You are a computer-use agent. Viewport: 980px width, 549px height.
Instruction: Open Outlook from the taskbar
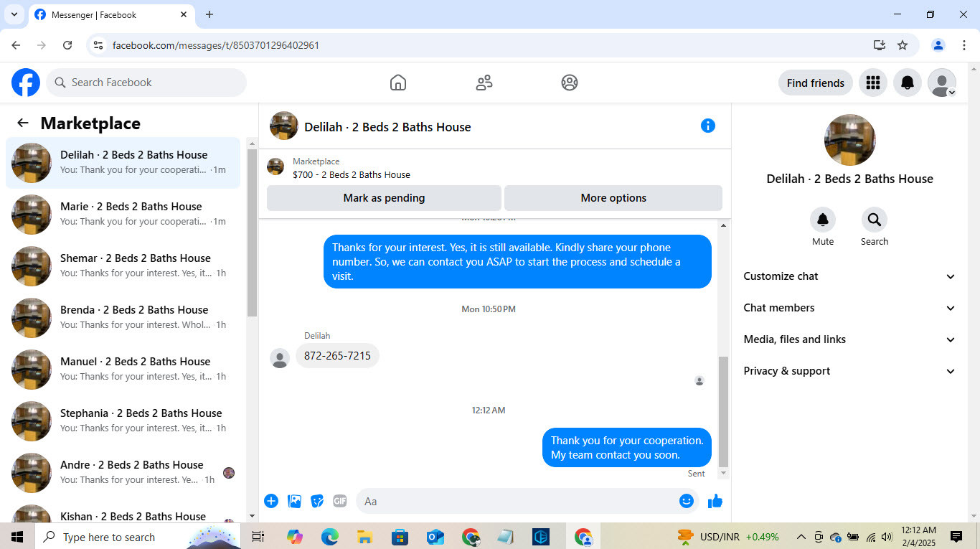pos(435,537)
